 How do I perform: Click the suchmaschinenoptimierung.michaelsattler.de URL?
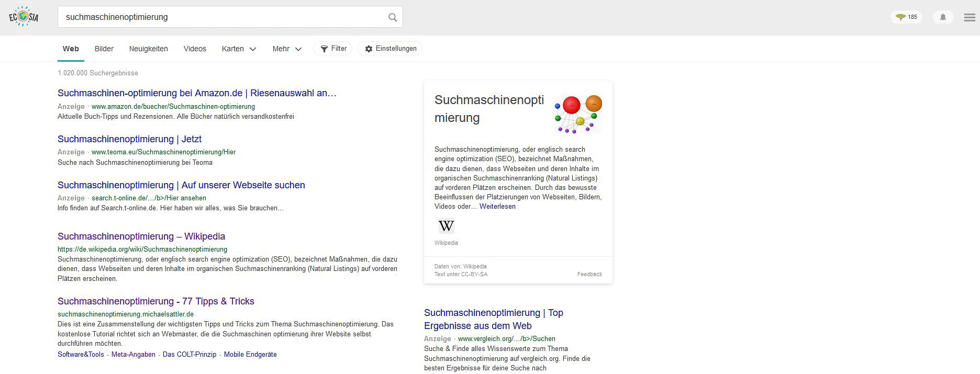[x=126, y=314]
